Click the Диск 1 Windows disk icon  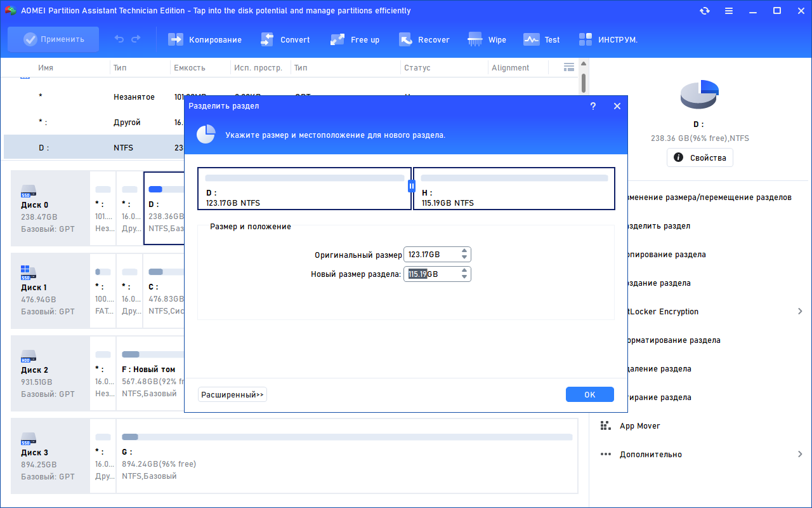[x=29, y=273]
